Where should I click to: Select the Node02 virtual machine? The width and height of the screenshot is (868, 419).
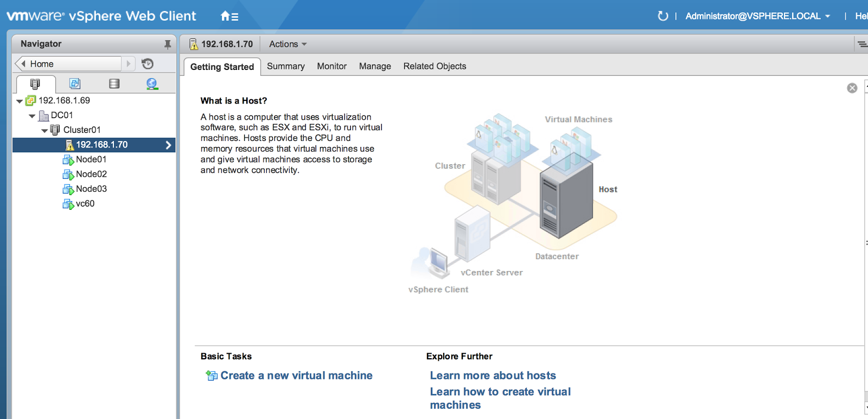tap(91, 174)
